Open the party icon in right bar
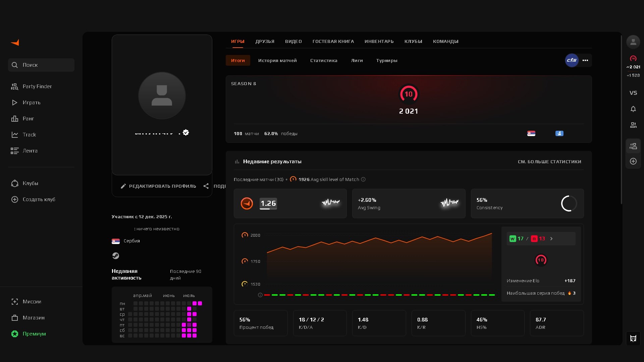This screenshot has width=644, height=362. [x=633, y=146]
